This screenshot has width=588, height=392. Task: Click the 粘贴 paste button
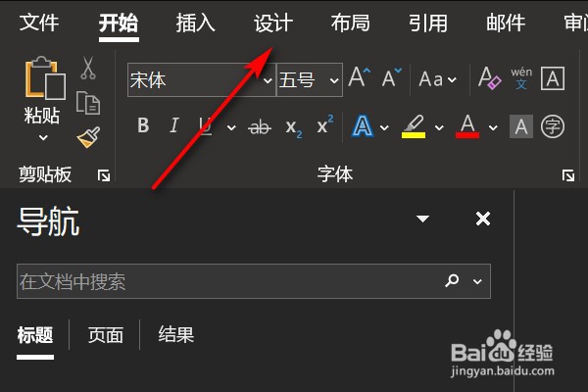[42, 100]
